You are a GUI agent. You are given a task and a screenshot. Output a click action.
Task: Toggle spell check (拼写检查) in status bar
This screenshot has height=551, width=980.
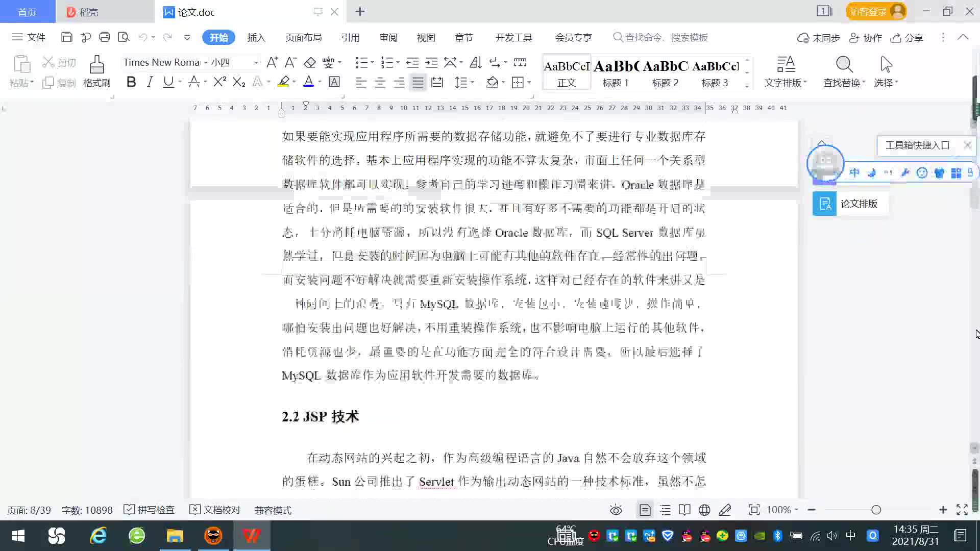(150, 510)
